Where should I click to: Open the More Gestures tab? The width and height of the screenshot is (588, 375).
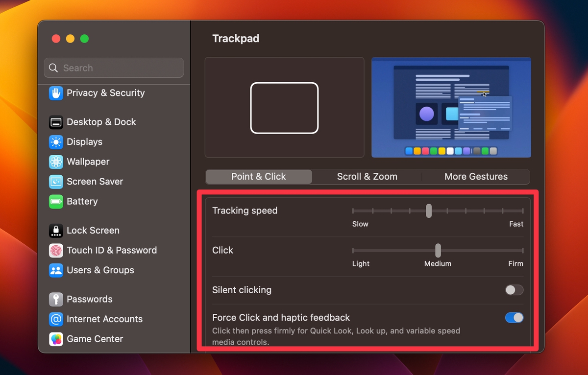(x=476, y=177)
